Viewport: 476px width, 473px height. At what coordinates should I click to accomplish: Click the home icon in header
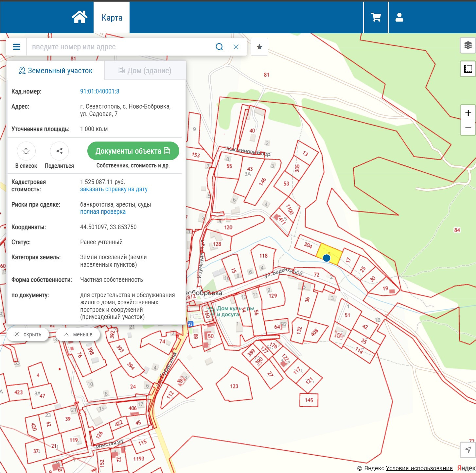(x=79, y=17)
